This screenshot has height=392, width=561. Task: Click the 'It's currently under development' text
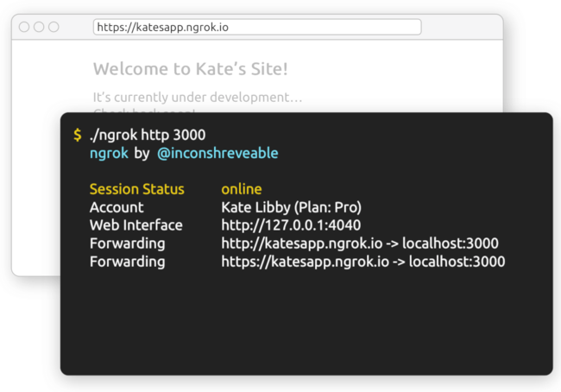click(x=198, y=97)
